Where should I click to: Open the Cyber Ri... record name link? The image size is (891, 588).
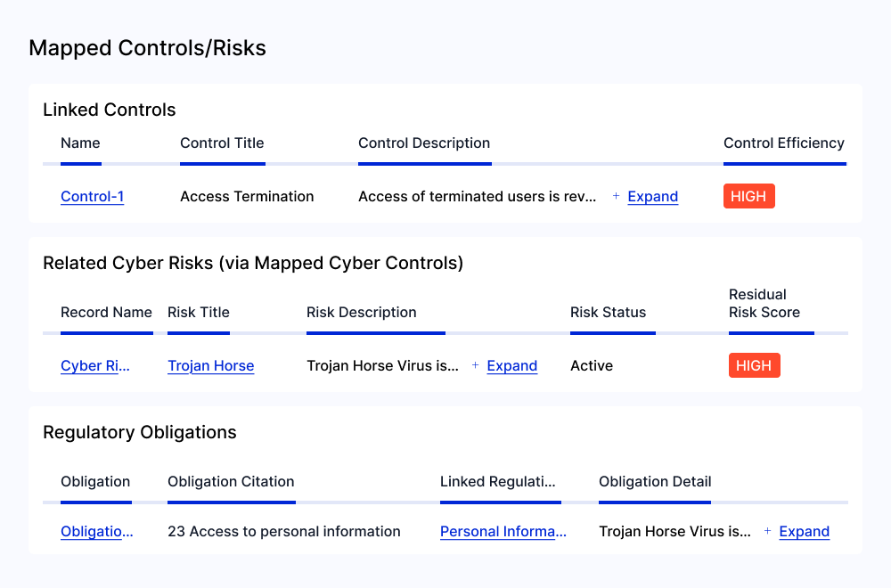click(x=95, y=366)
